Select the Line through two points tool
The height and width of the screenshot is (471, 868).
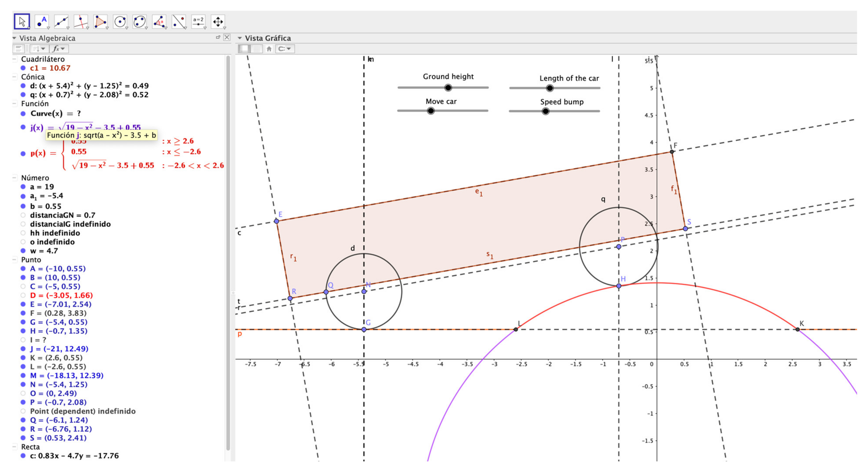(x=61, y=22)
